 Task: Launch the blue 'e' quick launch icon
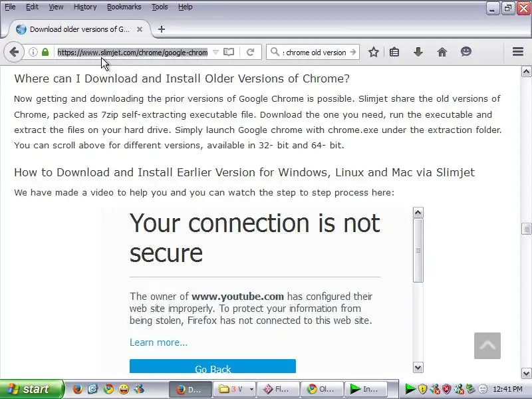coord(93,389)
